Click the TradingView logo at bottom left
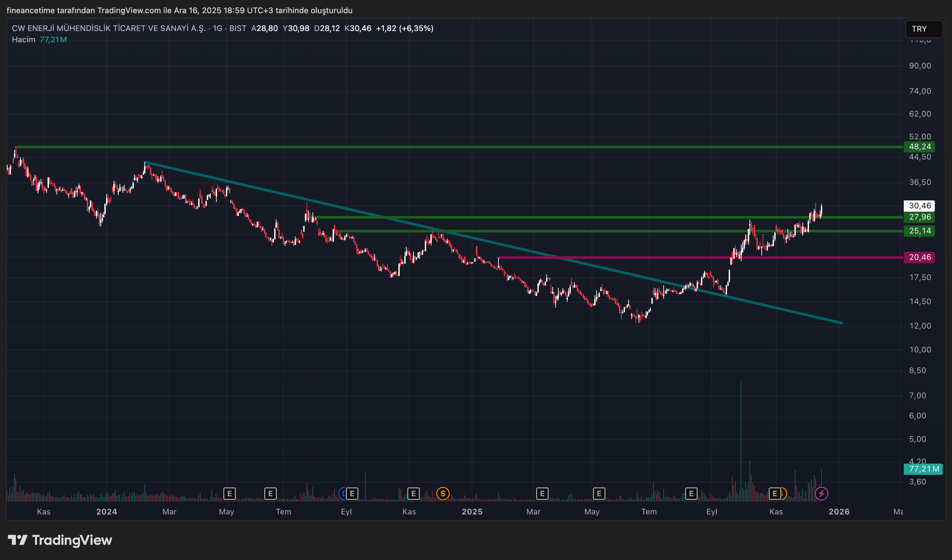 click(x=60, y=541)
